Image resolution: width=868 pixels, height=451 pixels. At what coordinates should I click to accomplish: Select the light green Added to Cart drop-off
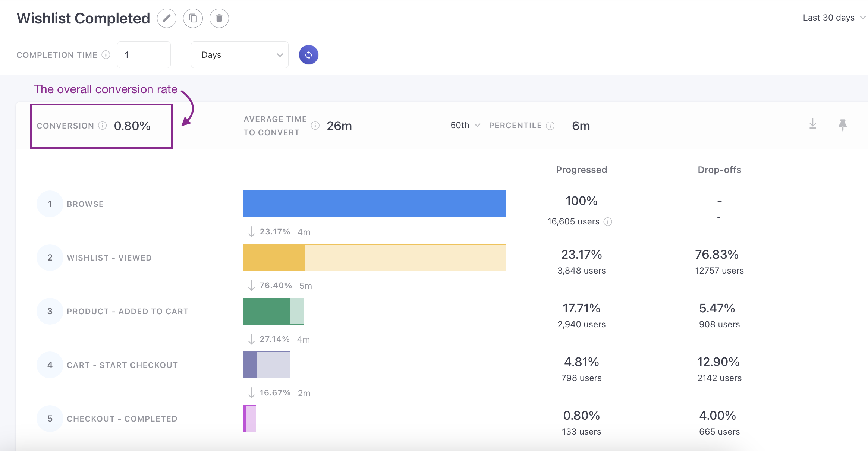297,311
